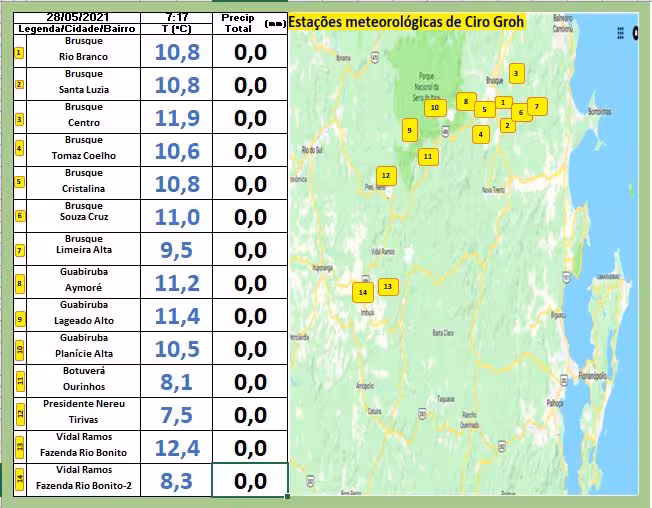The height and width of the screenshot is (508, 652).
Task: Select map marker 13 on the map
Action: pos(388,287)
